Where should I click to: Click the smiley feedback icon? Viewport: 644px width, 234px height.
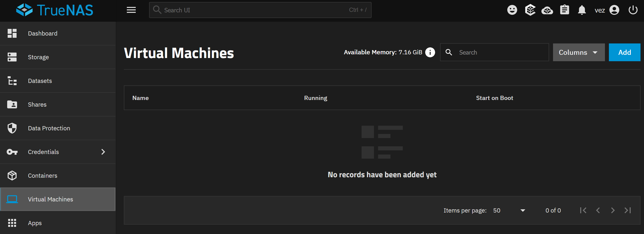click(x=512, y=10)
